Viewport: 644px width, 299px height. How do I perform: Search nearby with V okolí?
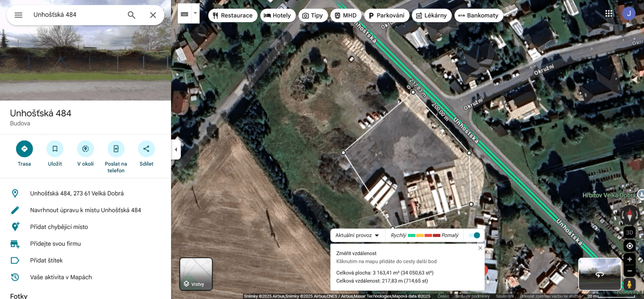tap(86, 154)
